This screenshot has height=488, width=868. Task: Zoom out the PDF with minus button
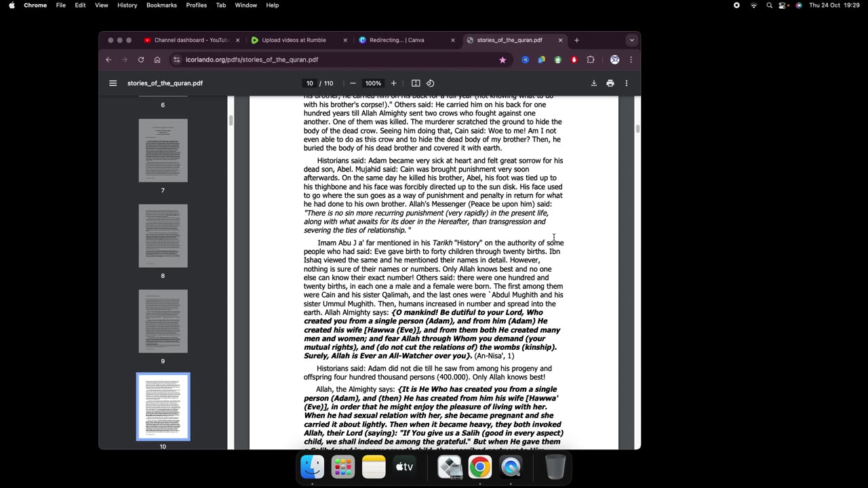(x=353, y=83)
